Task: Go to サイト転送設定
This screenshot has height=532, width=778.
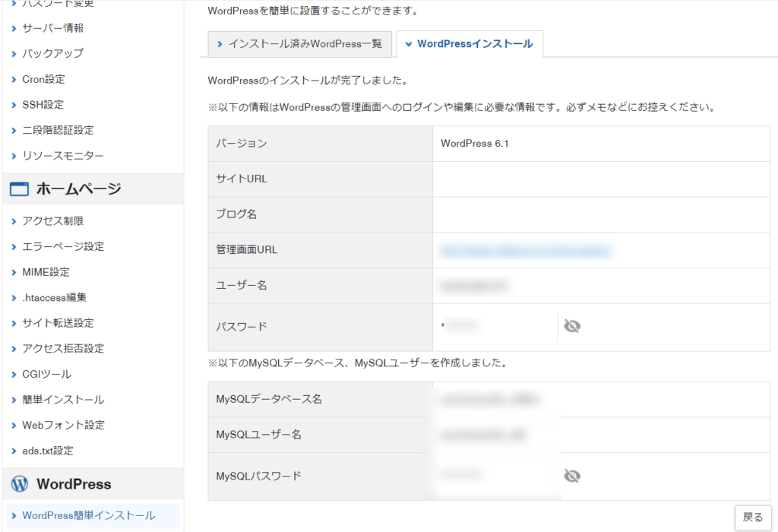Action: tap(58, 323)
